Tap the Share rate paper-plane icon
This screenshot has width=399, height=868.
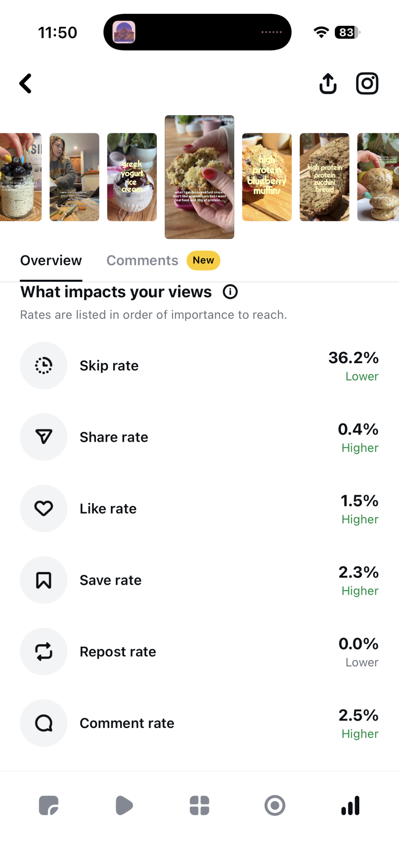[x=44, y=437]
